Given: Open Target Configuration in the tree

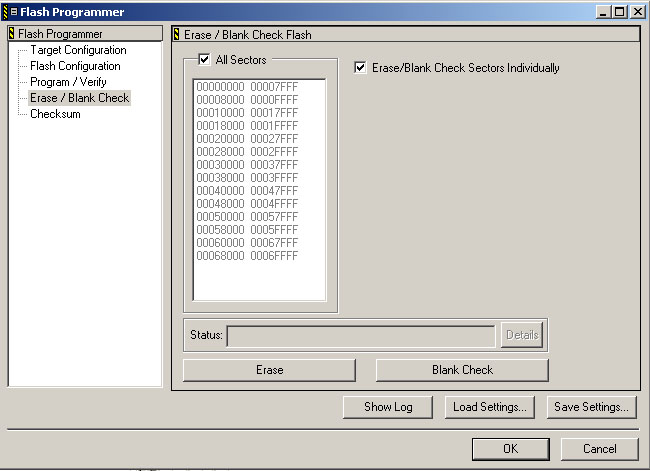Looking at the screenshot, I should 78,50.
